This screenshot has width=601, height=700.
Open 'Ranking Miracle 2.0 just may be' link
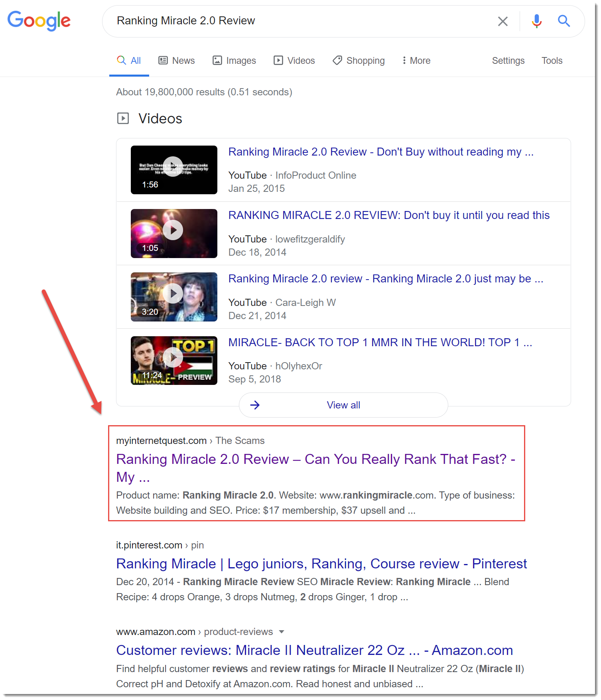(386, 279)
